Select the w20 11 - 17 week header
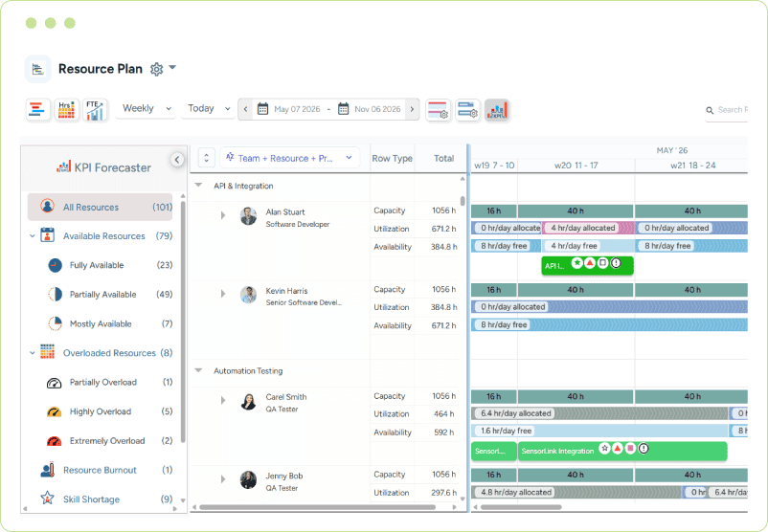The image size is (768, 532). (576, 166)
